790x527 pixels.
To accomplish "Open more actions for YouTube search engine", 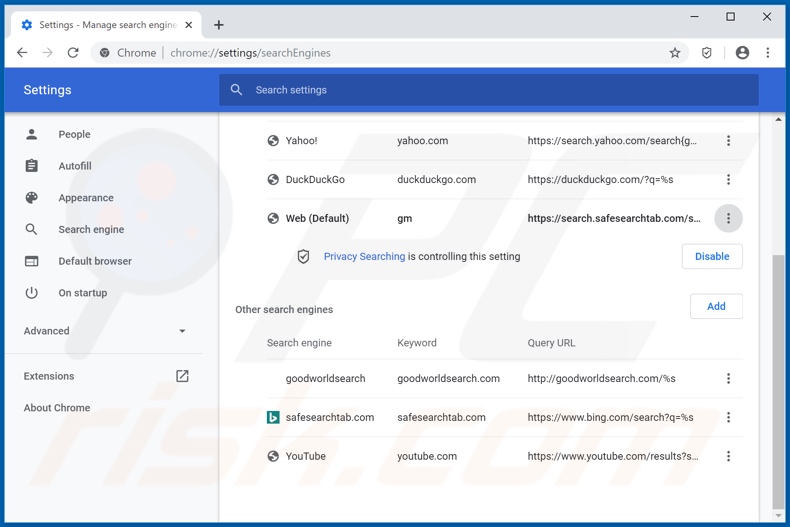I will click(728, 456).
